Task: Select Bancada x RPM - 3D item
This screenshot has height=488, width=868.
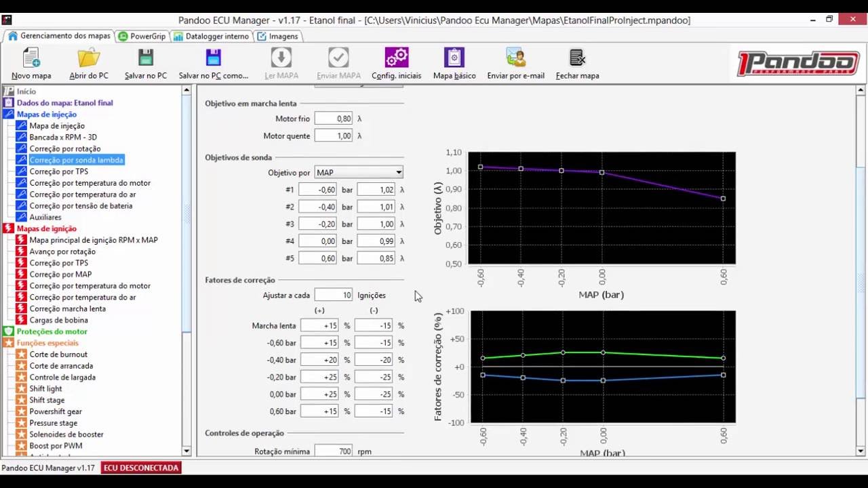Action: click(x=63, y=137)
